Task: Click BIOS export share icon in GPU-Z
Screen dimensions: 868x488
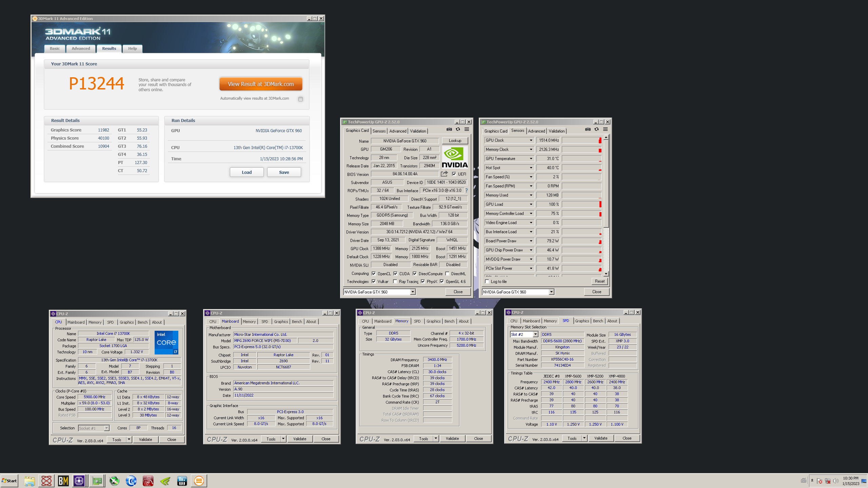Action: tap(444, 174)
